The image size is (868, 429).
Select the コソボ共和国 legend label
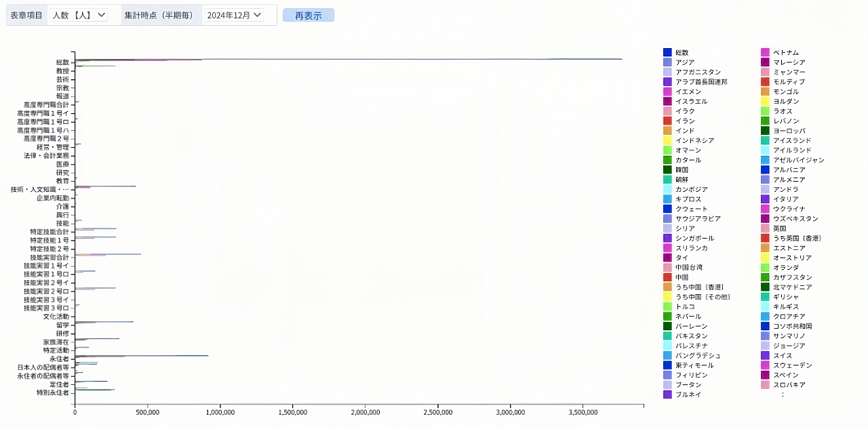pos(792,326)
